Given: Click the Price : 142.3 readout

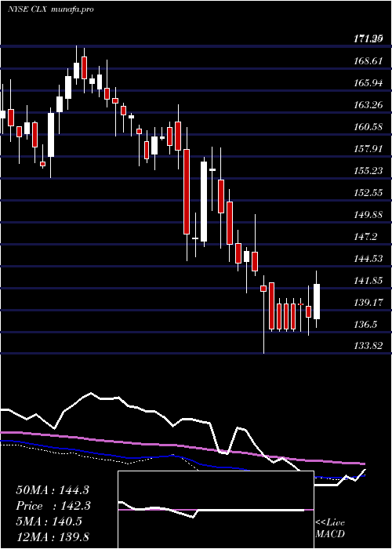Looking at the screenshot, I should pyautogui.click(x=53, y=506).
